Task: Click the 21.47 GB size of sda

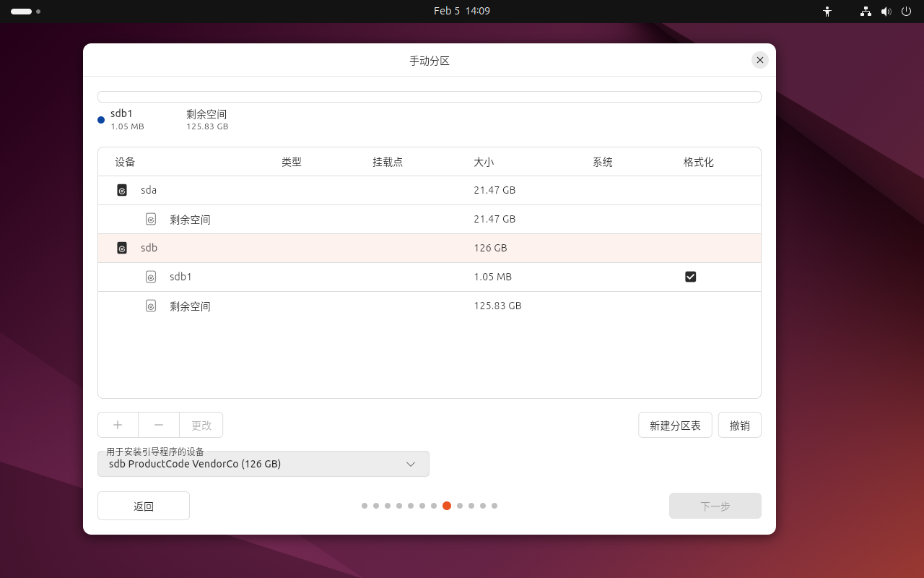Action: [x=494, y=190]
